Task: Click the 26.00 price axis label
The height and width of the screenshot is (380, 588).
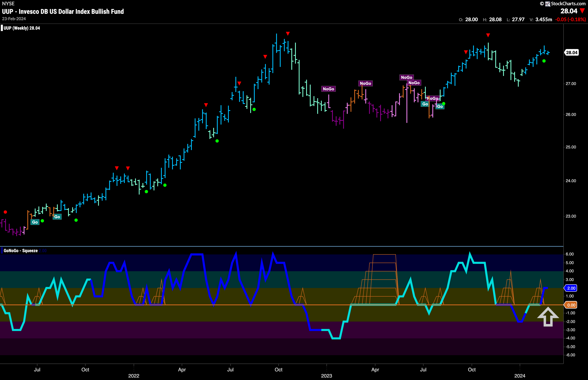Action: coord(571,114)
